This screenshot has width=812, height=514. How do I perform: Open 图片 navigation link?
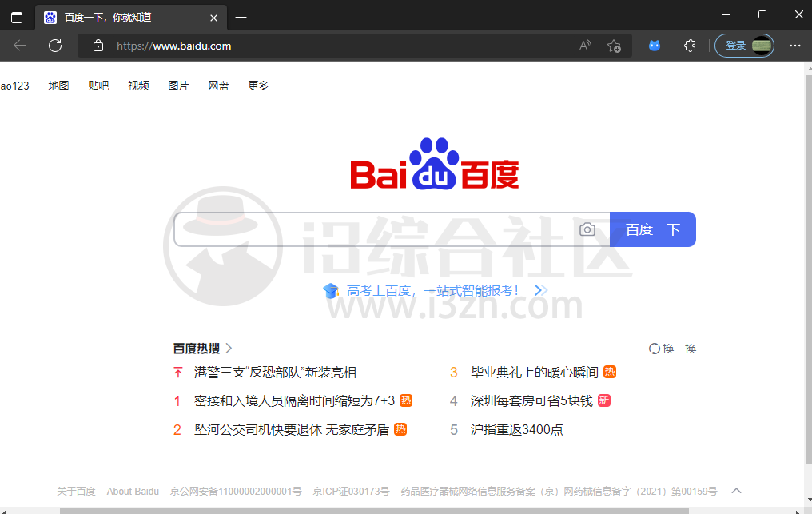[179, 86]
